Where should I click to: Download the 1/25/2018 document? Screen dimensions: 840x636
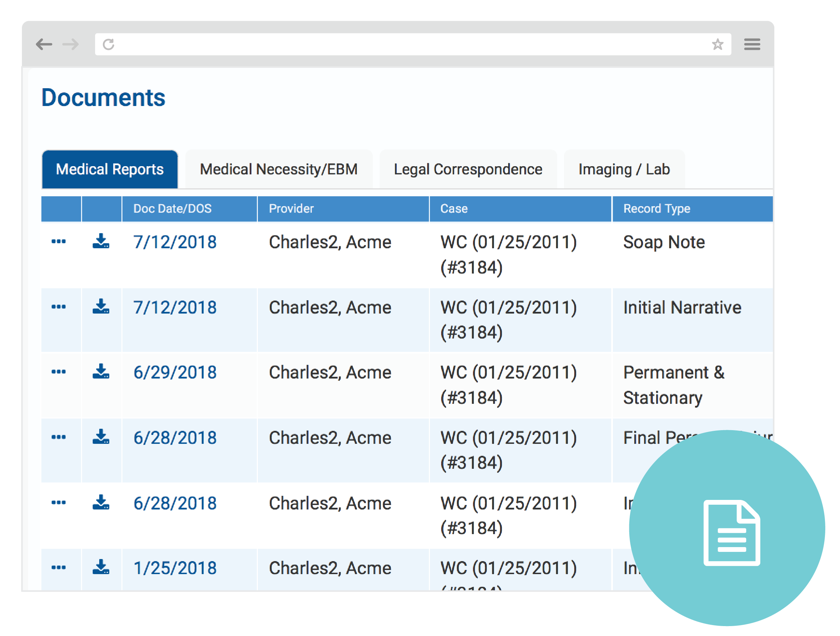101,567
